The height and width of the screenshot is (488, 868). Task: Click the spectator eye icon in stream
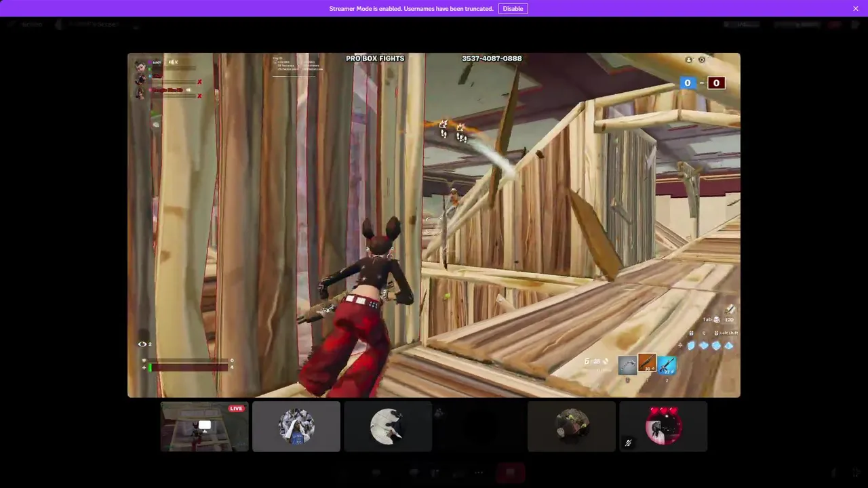point(142,344)
